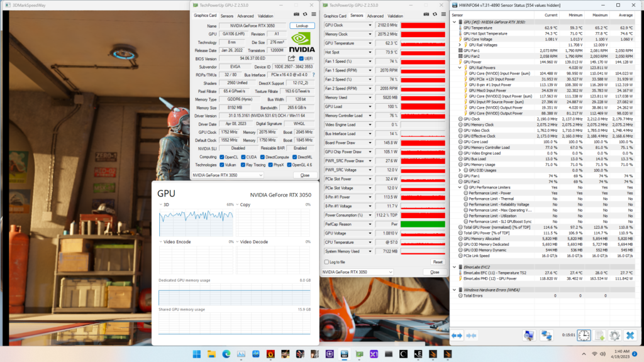Screen dimensions: 644x362
Task: Click HWiNFO expand columns arrows icon
Action: (x=457, y=336)
